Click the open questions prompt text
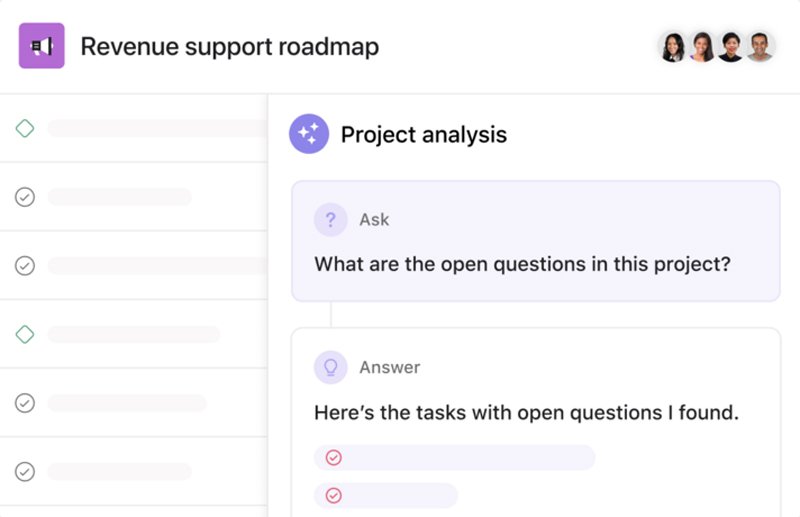Screen dimensions: 800x517 tap(522, 265)
